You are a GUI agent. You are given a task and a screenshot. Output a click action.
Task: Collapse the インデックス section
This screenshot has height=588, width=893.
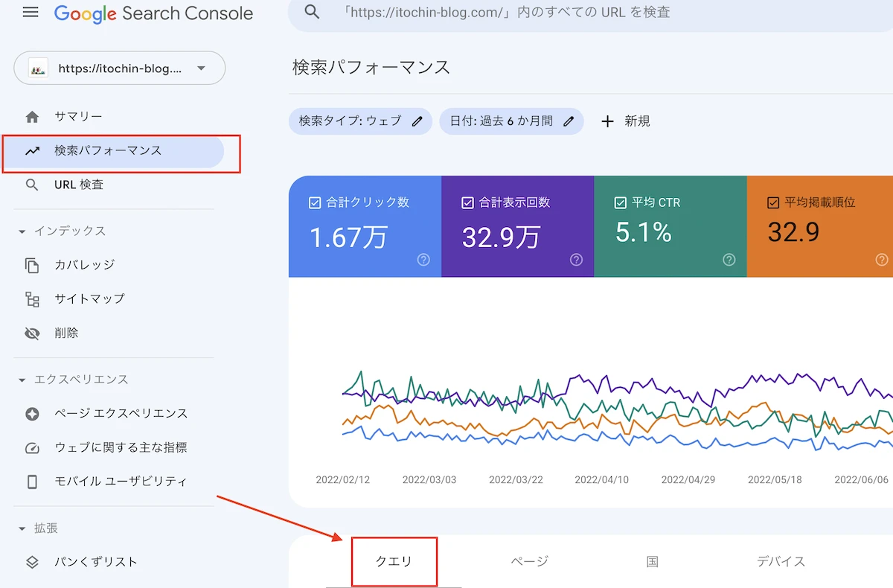pyautogui.click(x=22, y=231)
